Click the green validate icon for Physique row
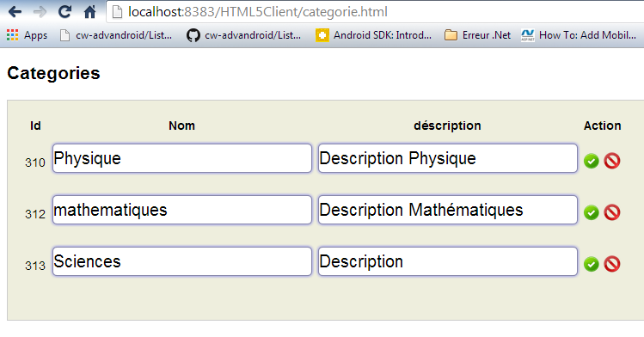Image resolution: width=644 pixels, height=337 pixels. [591, 161]
